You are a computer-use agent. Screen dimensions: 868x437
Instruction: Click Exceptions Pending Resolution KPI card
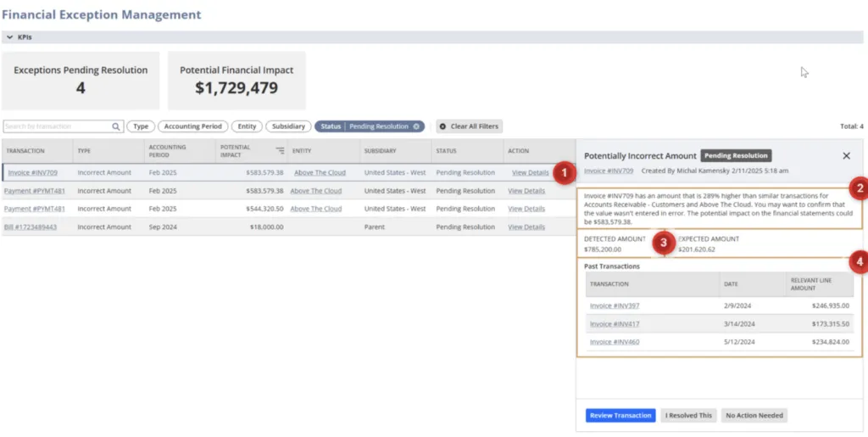click(81, 81)
